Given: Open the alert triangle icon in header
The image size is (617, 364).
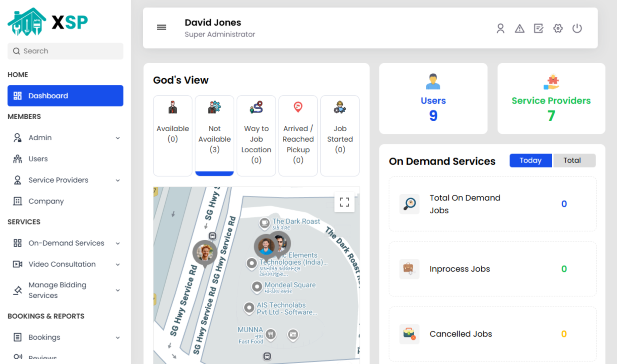Looking at the screenshot, I should point(519,28).
